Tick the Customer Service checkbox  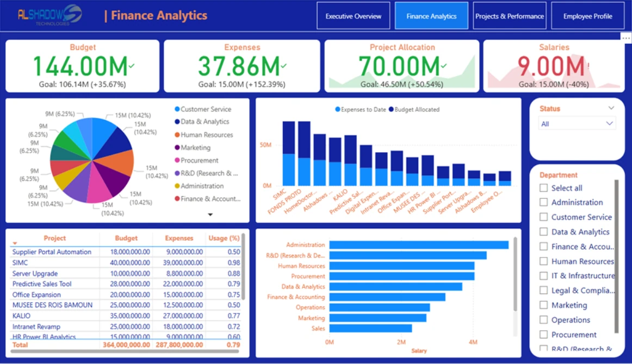(x=544, y=217)
